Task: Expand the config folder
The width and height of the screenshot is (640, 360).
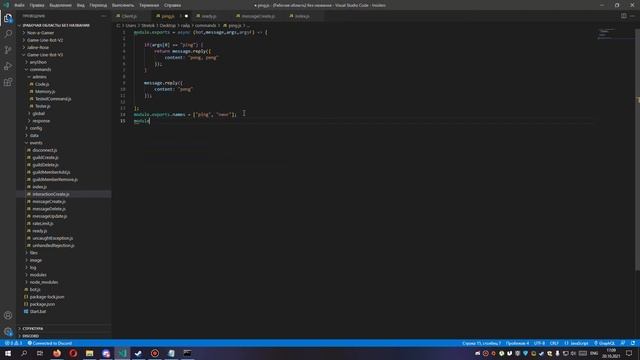Action: pos(36,128)
